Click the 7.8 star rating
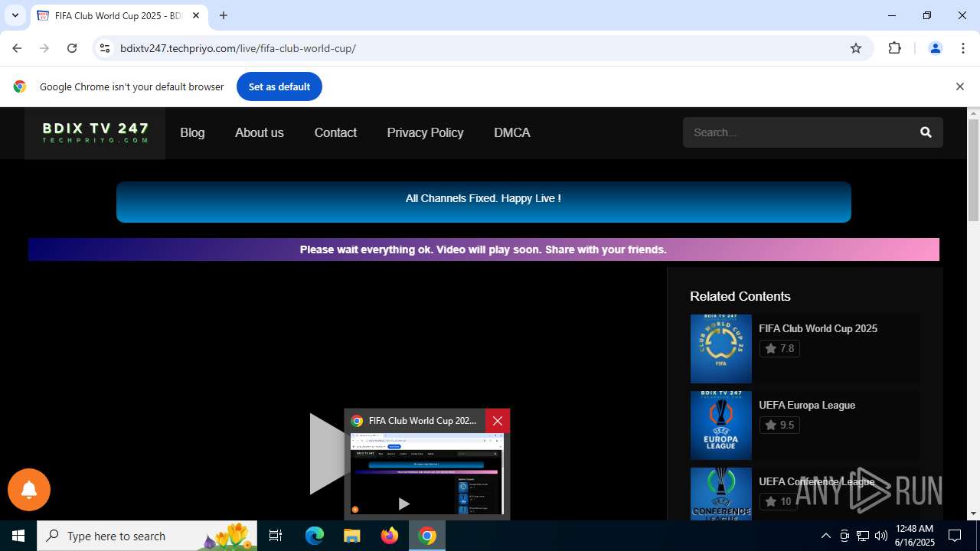 click(x=779, y=348)
